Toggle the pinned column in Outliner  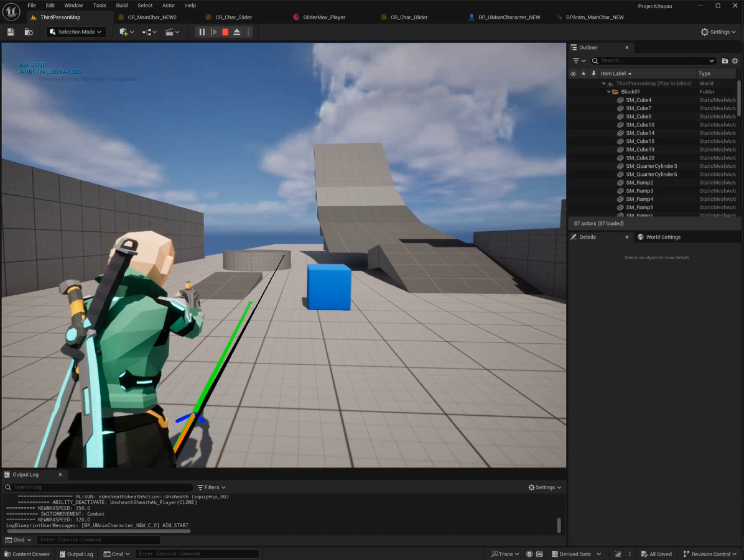pyautogui.click(x=593, y=73)
